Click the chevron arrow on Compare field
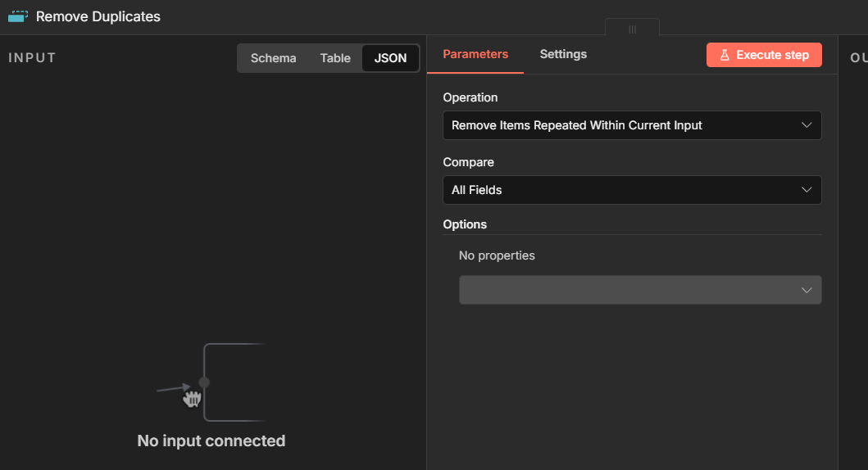Screen dimensions: 868x470 tap(806, 190)
